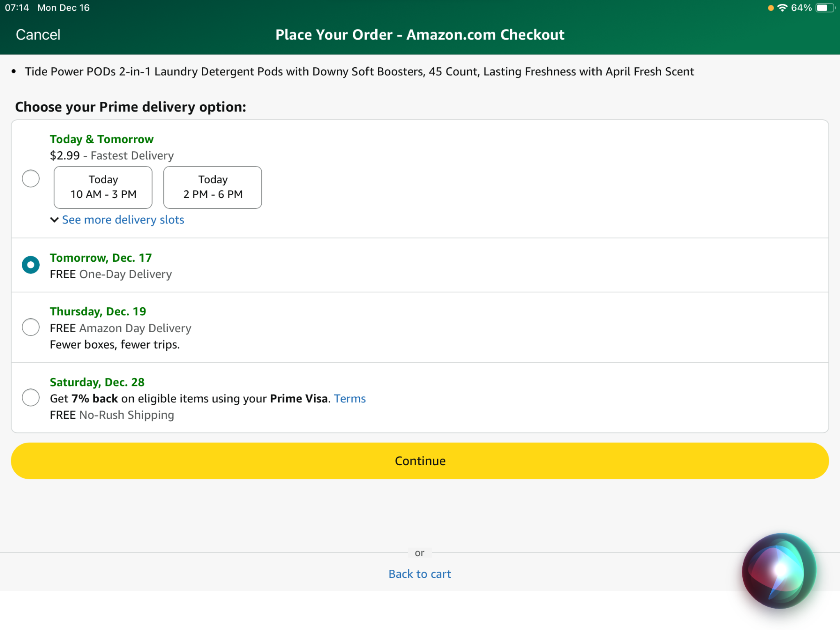This screenshot has height=630, width=840.
Task: Choose the Today 10 AM - 3 PM slot
Action: 103,187
